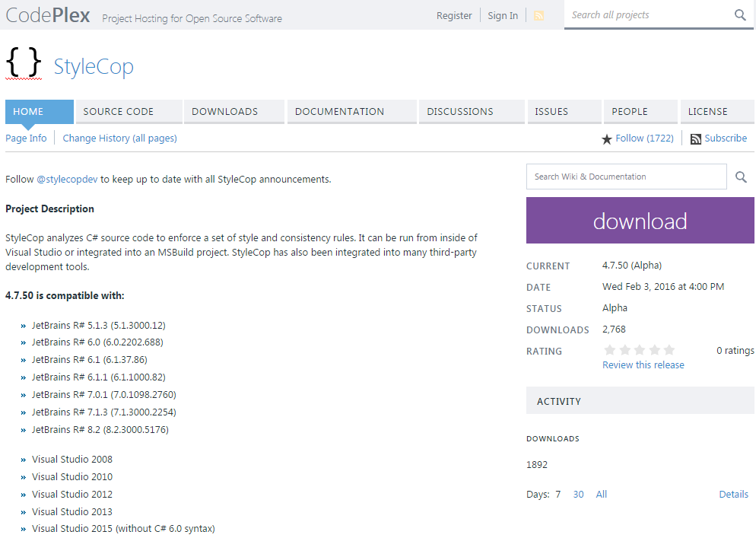
Task: Open the ISSUES tab
Action: (564, 111)
